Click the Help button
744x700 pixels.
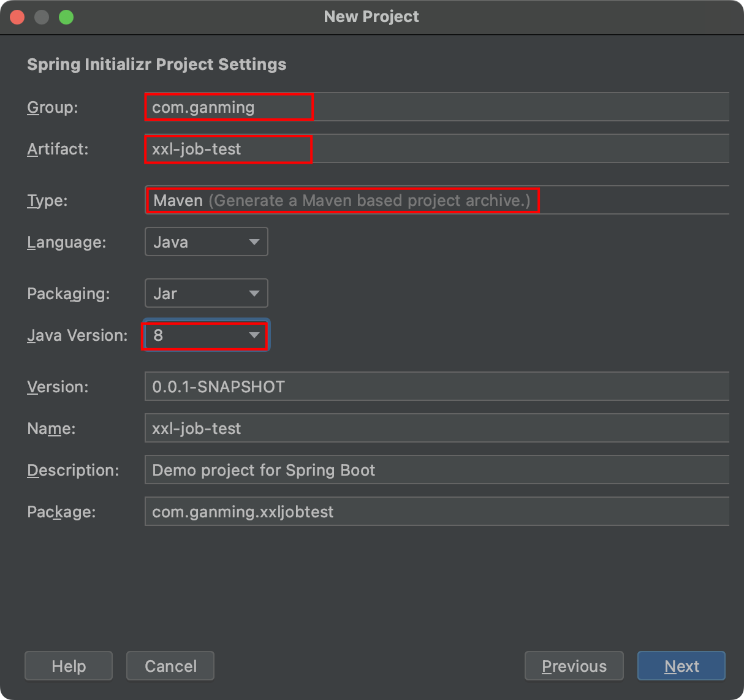pos(69,666)
